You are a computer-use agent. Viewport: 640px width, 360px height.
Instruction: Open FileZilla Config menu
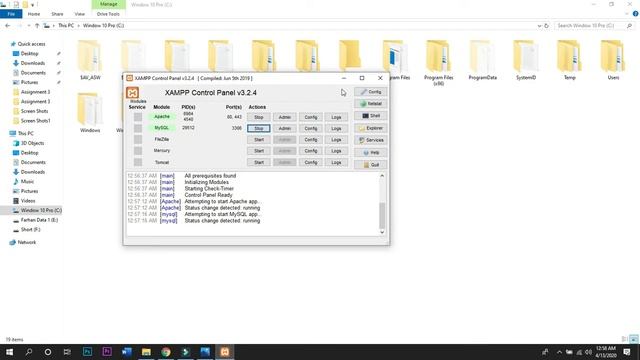pos(311,140)
